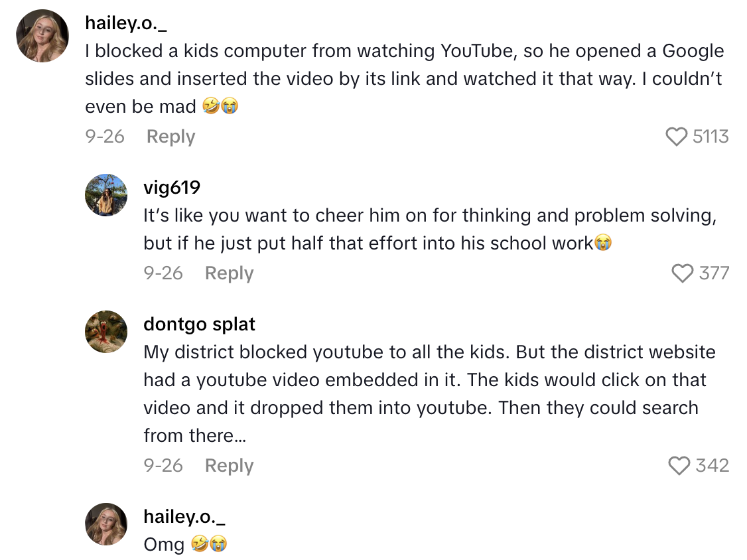Image resolution: width=747 pixels, height=560 pixels.
Task: Tap the 9-26 date on dontgo splat's comment
Action: coord(163,466)
